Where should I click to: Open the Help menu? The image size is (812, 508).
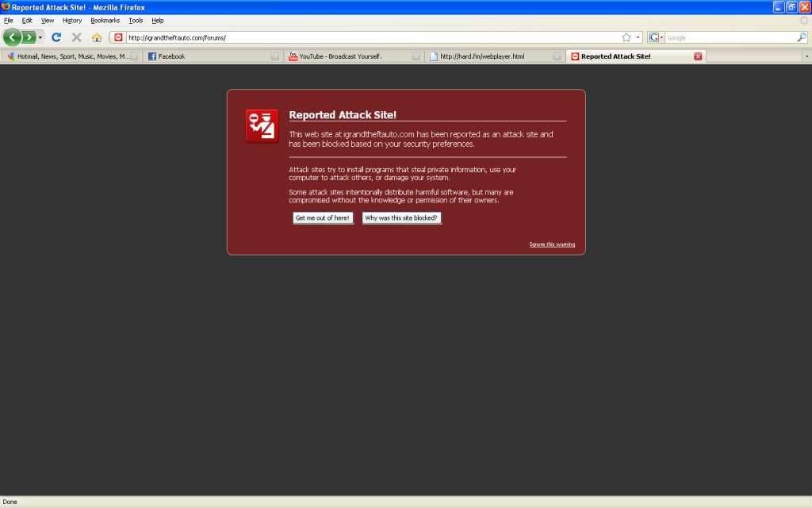[x=158, y=21]
